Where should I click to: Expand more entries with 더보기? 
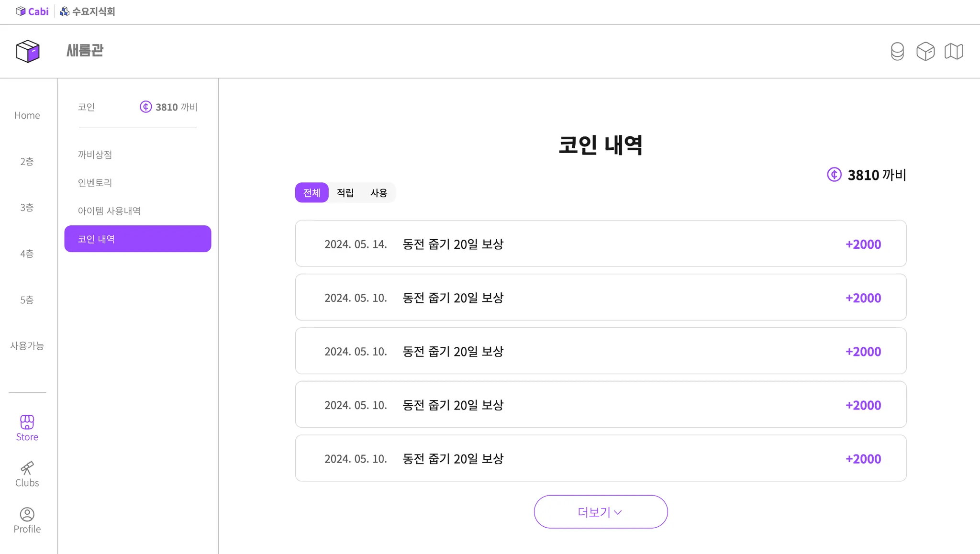(601, 512)
